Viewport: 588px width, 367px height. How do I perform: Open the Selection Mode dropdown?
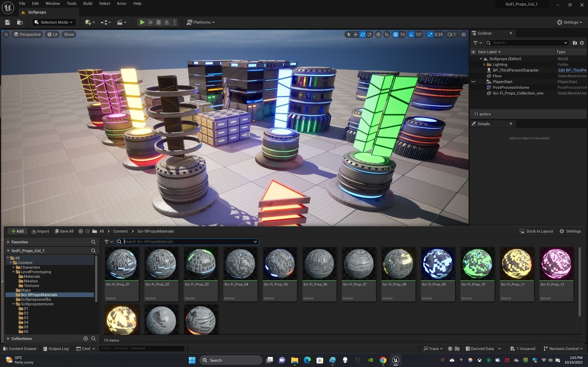pos(54,22)
